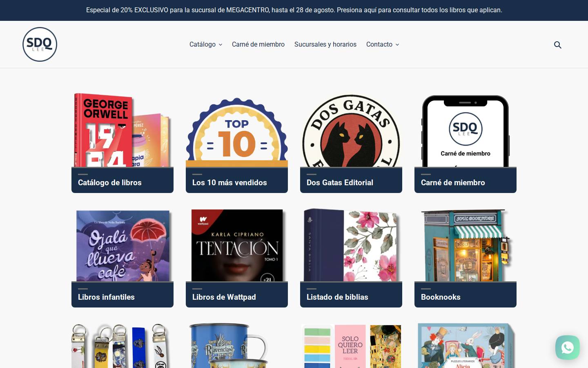Open Booknooks card label
Image resolution: width=588 pixels, height=368 pixels.
click(441, 297)
